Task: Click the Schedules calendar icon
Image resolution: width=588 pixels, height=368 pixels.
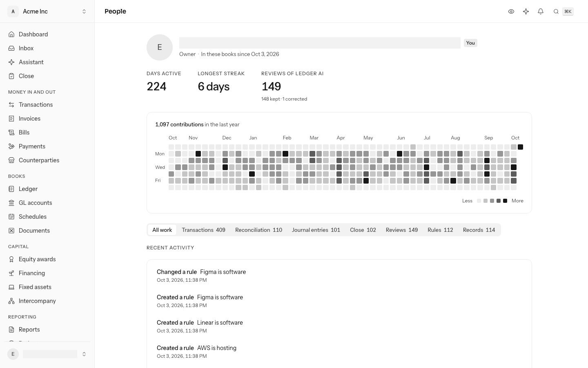Action: 11,217
